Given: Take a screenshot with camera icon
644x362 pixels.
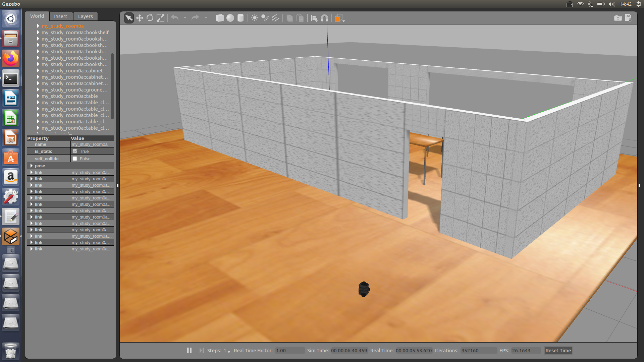Looking at the screenshot, I should pos(618,18).
